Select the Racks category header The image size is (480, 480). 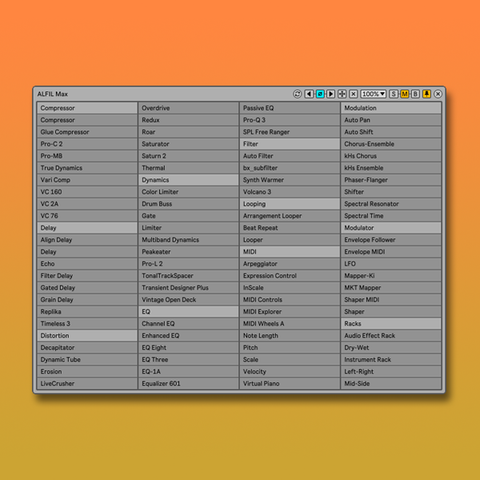[391, 324]
